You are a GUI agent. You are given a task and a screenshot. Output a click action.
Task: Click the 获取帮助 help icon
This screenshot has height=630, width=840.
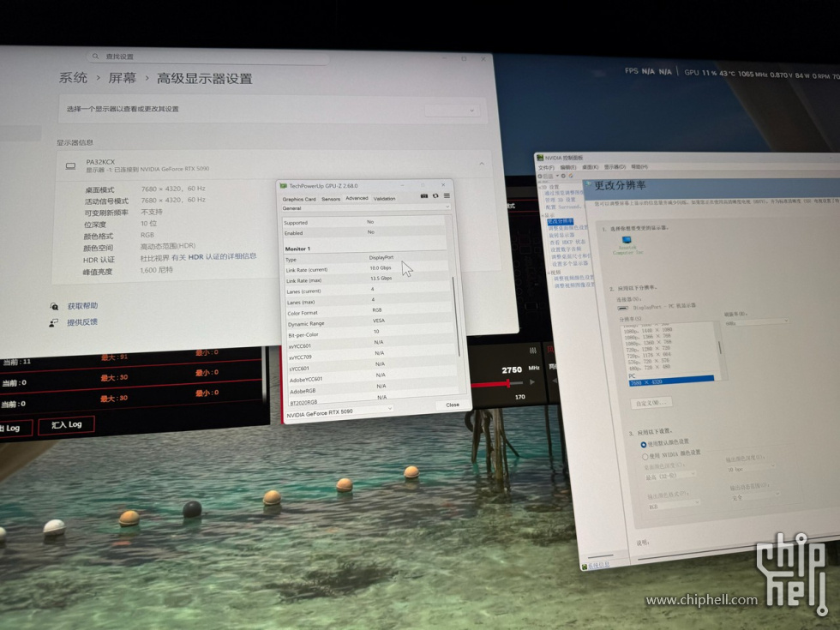click(x=55, y=306)
